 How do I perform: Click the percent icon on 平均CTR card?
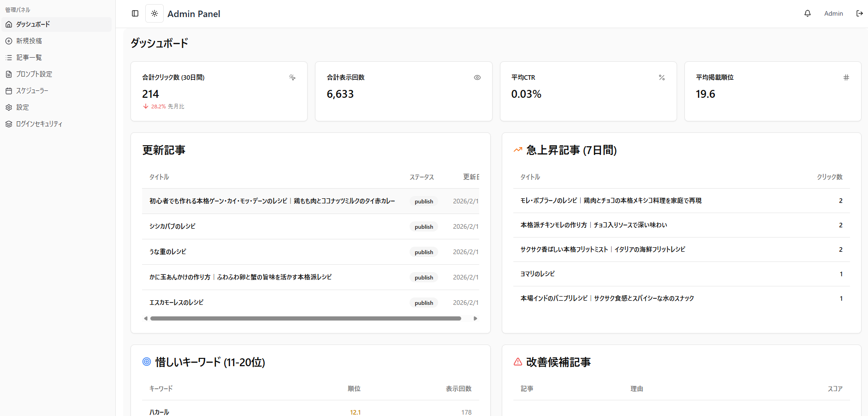(661, 77)
